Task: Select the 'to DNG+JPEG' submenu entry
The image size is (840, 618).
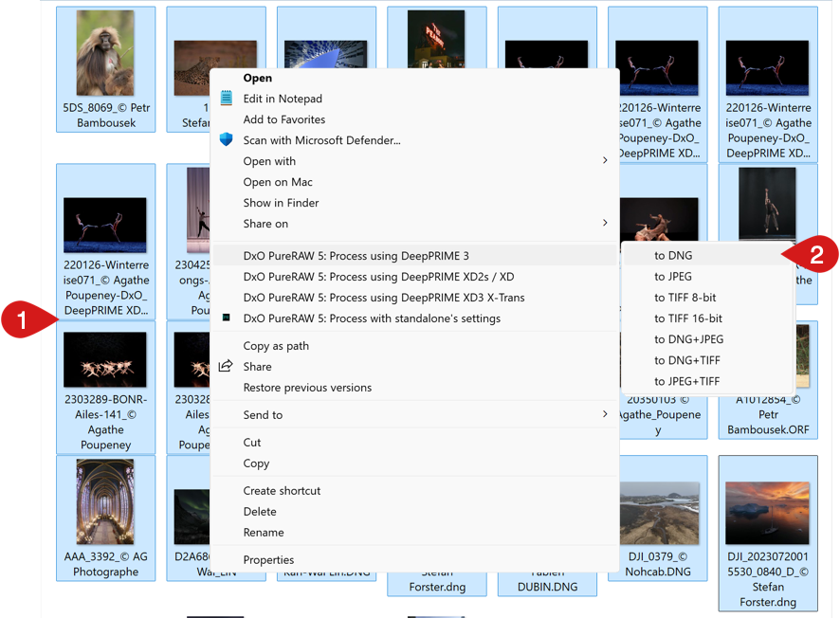Action: [689, 339]
